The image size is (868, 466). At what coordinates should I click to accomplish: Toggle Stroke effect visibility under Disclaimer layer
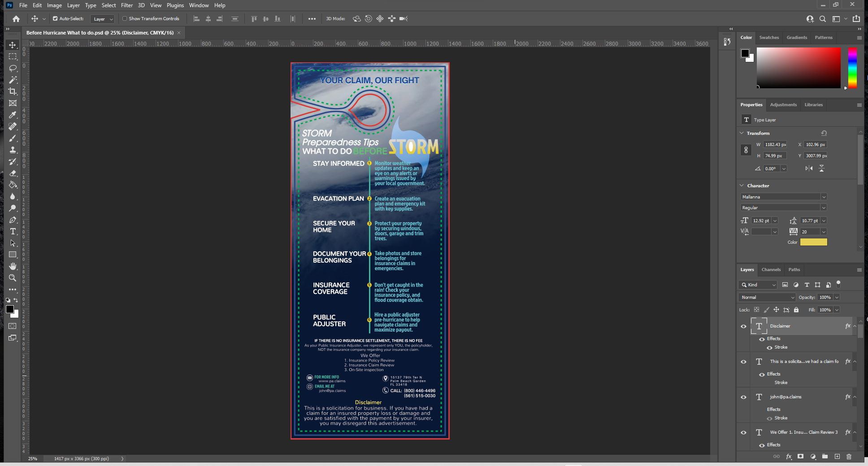tap(769, 347)
